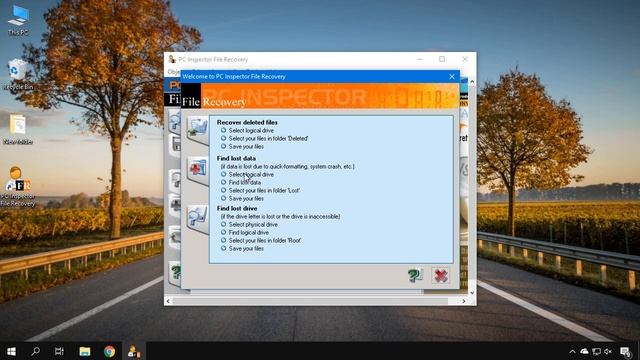The height and width of the screenshot is (360, 640).
Task: Click 'Find logical drive' step
Action: [249, 232]
